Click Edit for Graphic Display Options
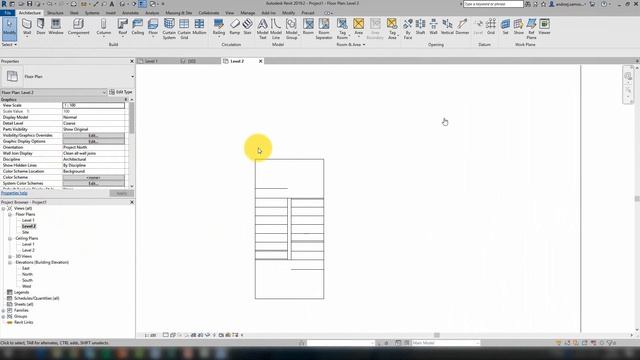This screenshot has height=360, width=640. pyautogui.click(x=93, y=141)
